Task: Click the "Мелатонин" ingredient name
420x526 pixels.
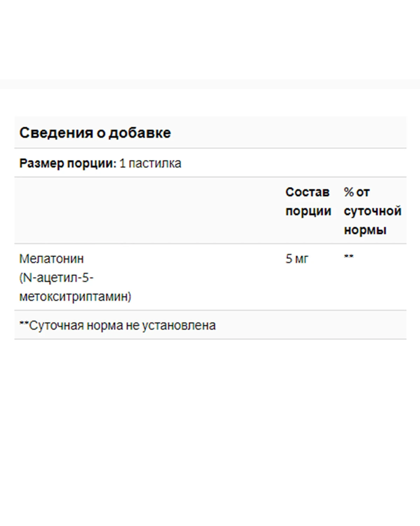Action: tap(51, 259)
